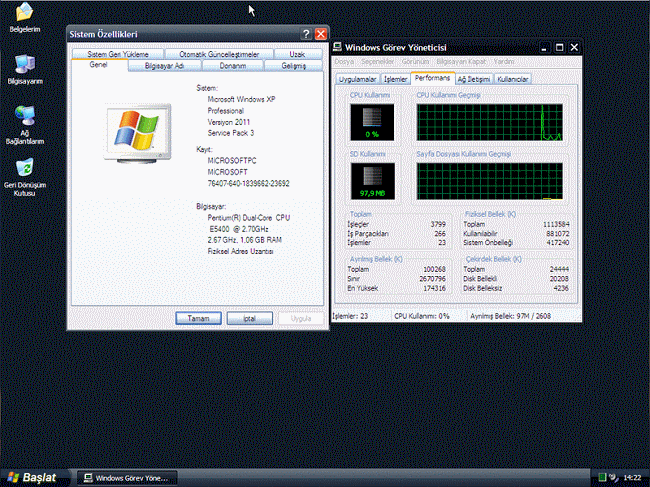The height and width of the screenshot is (487, 650).
Task: Click the Sayfa Dosyası Kullanımı Geçmişi graph
Action: 490,181
